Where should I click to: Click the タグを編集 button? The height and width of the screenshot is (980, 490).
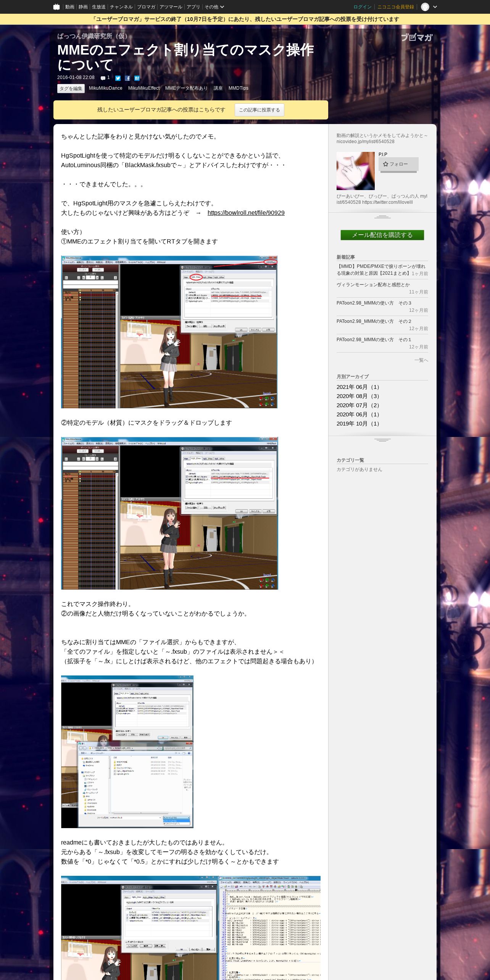71,89
